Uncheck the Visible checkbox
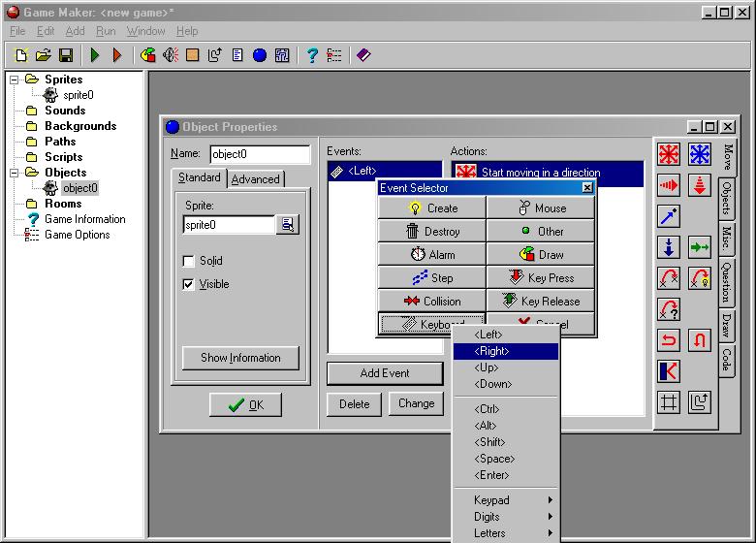This screenshot has width=756, height=543. click(189, 284)
